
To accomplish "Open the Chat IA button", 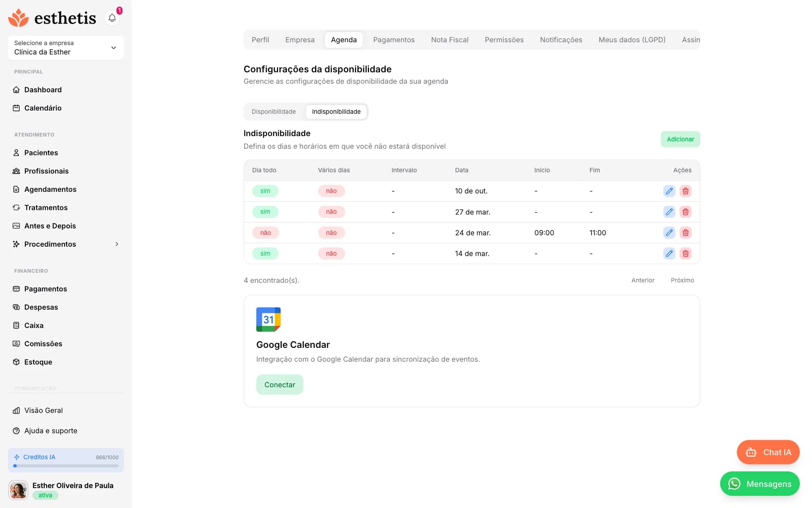I will tap(768, 452).
